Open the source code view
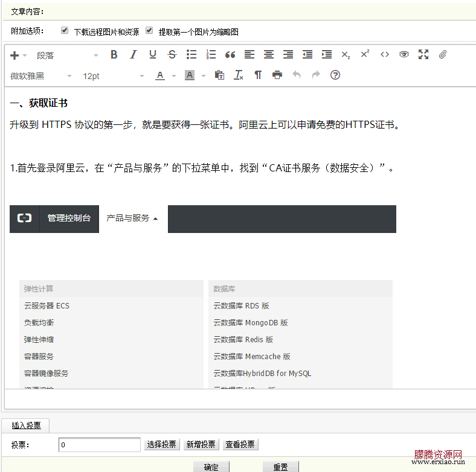 point(385,54)
